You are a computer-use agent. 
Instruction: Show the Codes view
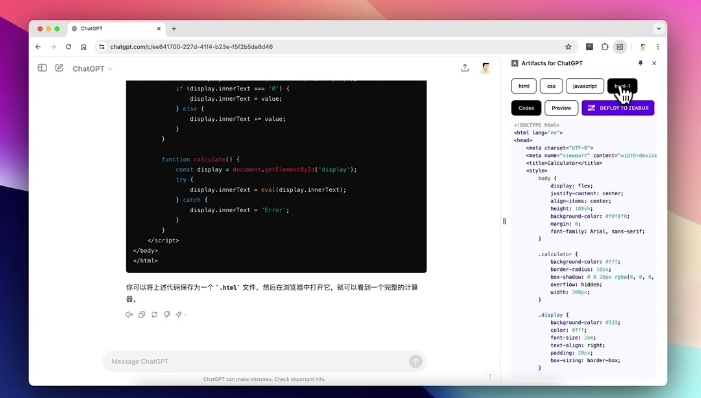coord(526,108)
